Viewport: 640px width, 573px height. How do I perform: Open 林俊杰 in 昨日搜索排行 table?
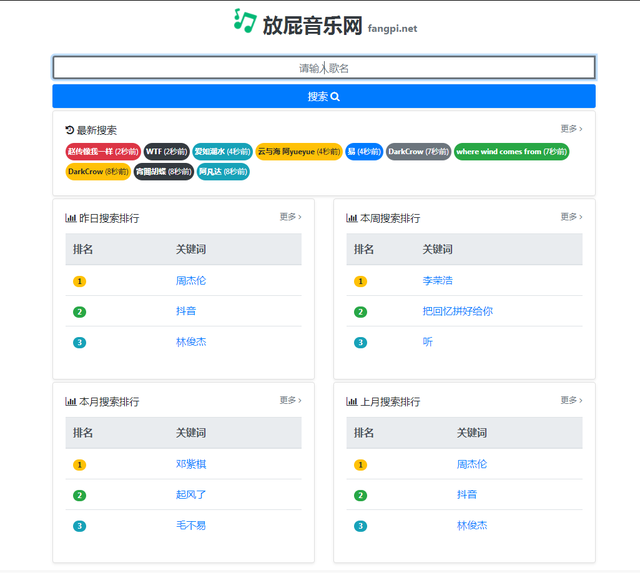click(x=191, y=342)
